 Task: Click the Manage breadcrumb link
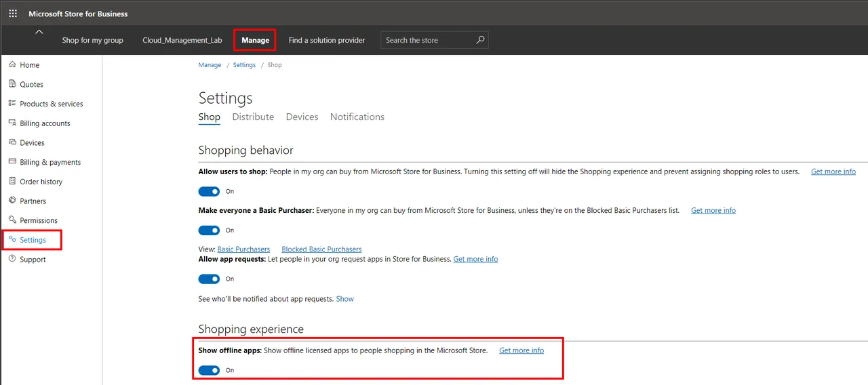point(210,65)
